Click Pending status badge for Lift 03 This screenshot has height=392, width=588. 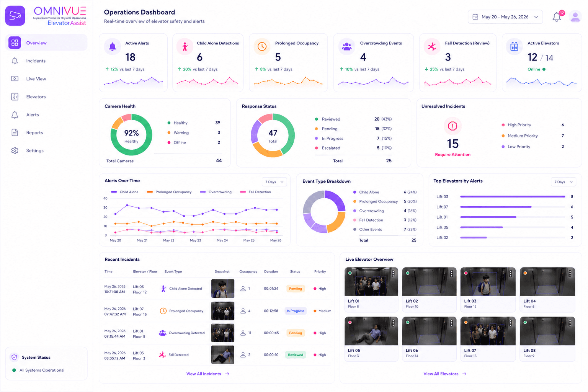click(x=296, y=289)
